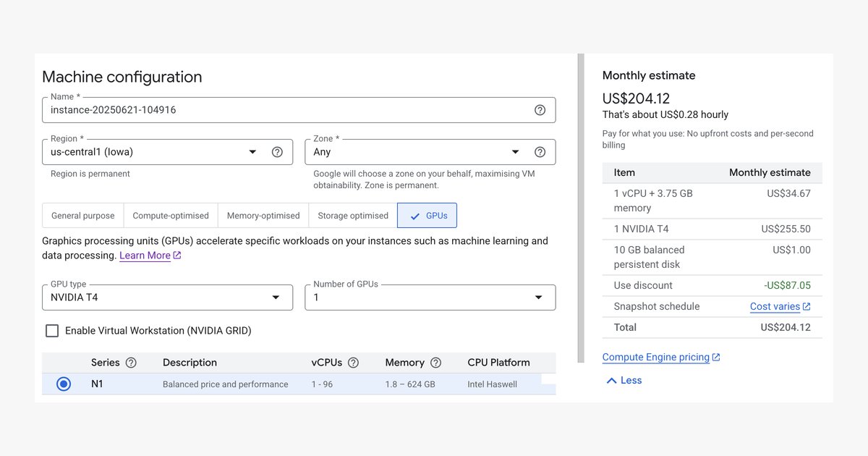Click the Machine configuration heading
868x456 pixels.
tap(122, 77)
